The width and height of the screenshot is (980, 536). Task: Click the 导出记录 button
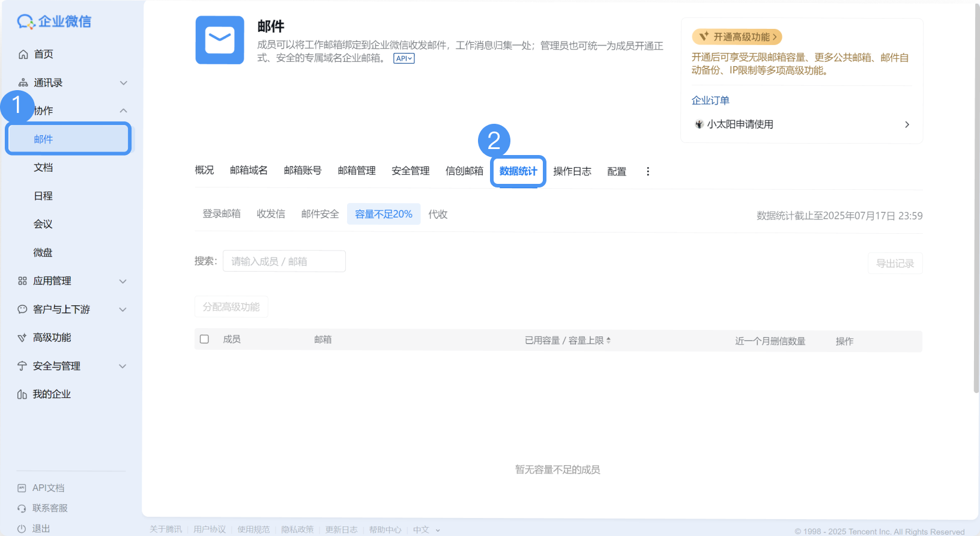click(895, 263)
